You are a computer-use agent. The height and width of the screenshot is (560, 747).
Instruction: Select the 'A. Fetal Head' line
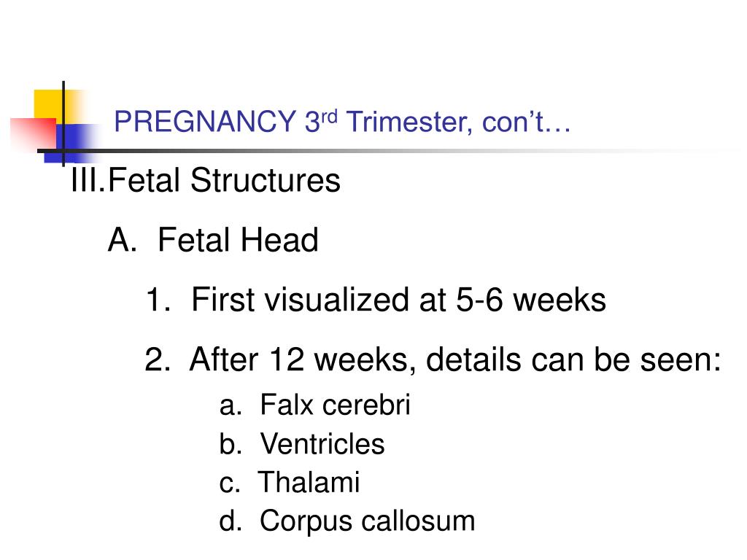coord(213,239)
